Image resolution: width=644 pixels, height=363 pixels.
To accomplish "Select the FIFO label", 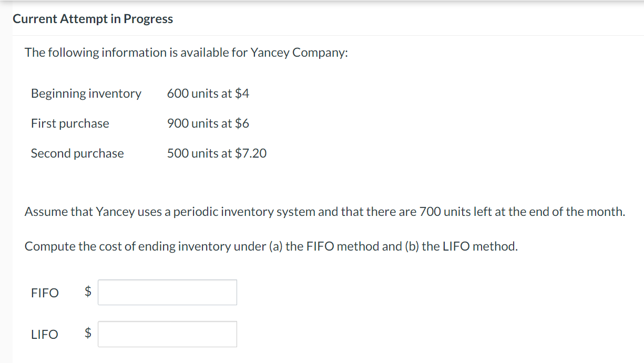I will tap(44, 293).
